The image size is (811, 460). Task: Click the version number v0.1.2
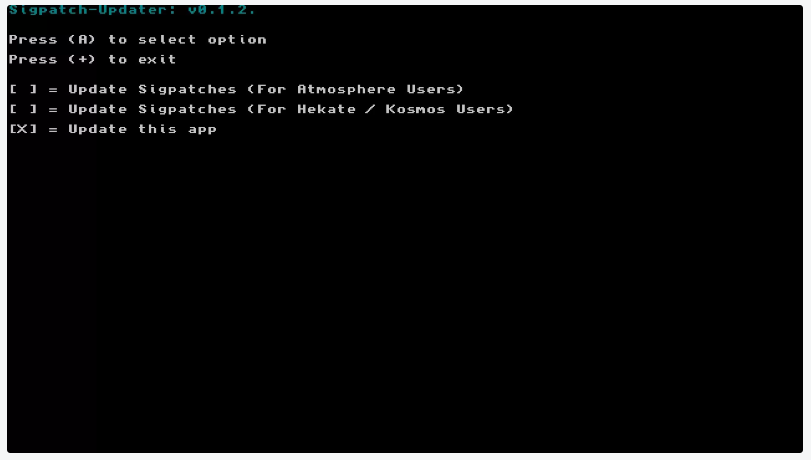click(221, 10)
